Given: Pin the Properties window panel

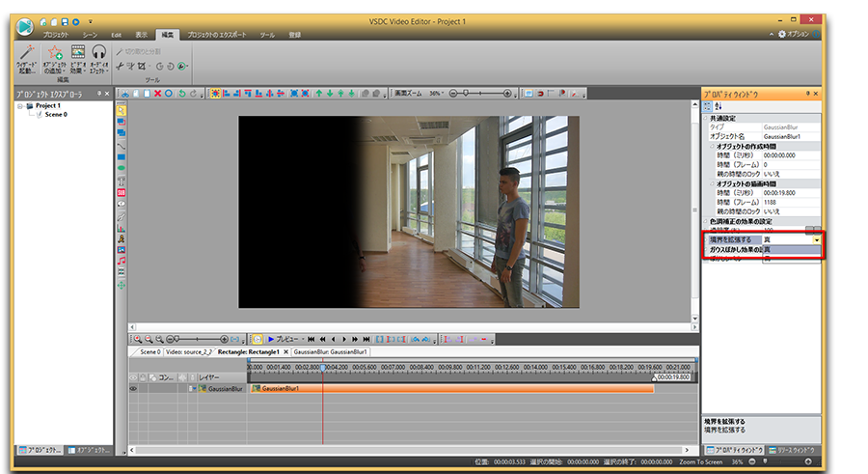Looking at the screenshot, I should coord(807,94).
